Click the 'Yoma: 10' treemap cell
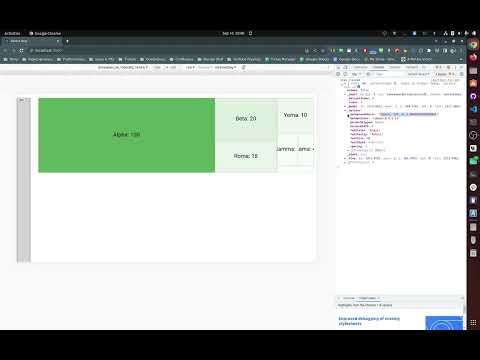Image resolution: width=480 pixels, height=360 pixels. pyautogui.click(x=295, y=115)
